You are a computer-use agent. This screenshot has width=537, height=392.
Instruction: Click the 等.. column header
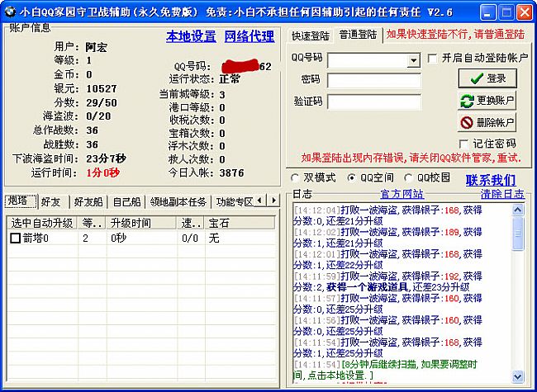pyautogui.click(x=93, y=223)
